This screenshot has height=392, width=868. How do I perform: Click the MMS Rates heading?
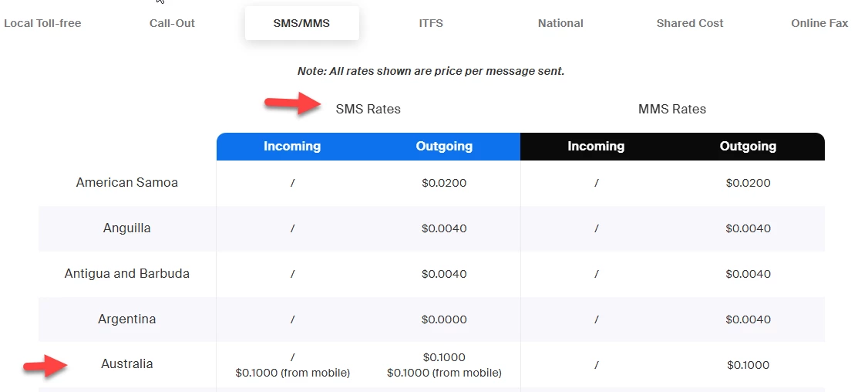coord(672,109)
